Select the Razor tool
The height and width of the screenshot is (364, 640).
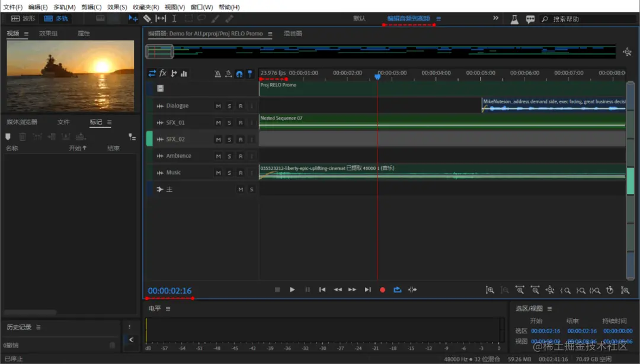(147, 18)
